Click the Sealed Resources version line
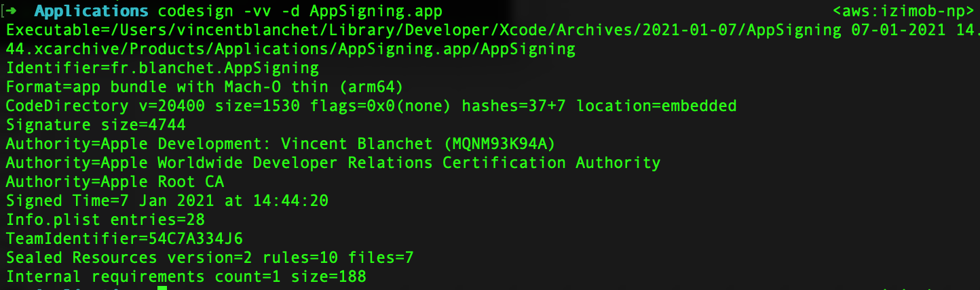The height and width of the screenshot is (290, 980). tap(210, 258)
